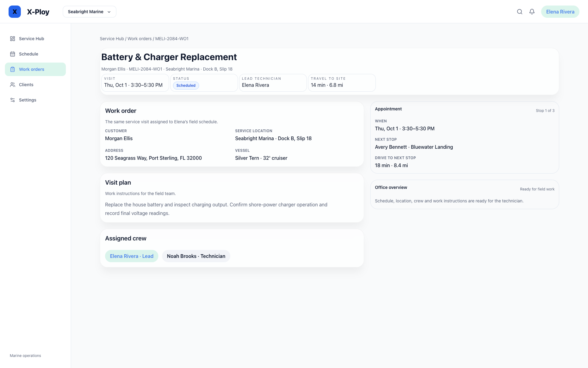The image size is (588, 368).
Task: Click the Clients people icon
Action: coord(13,85)
